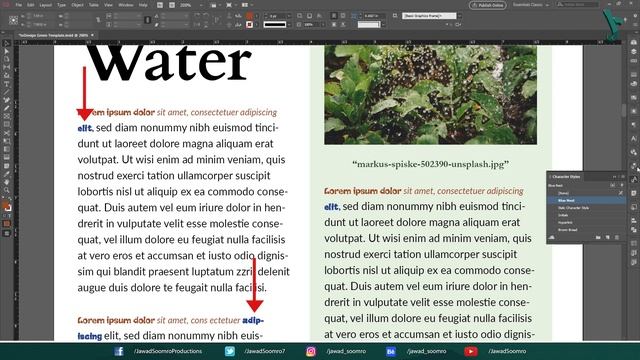Click the reference point locator grid
The width and height of the screenshot is (640, 360).
pyautogui.click(x=13, y=20)
